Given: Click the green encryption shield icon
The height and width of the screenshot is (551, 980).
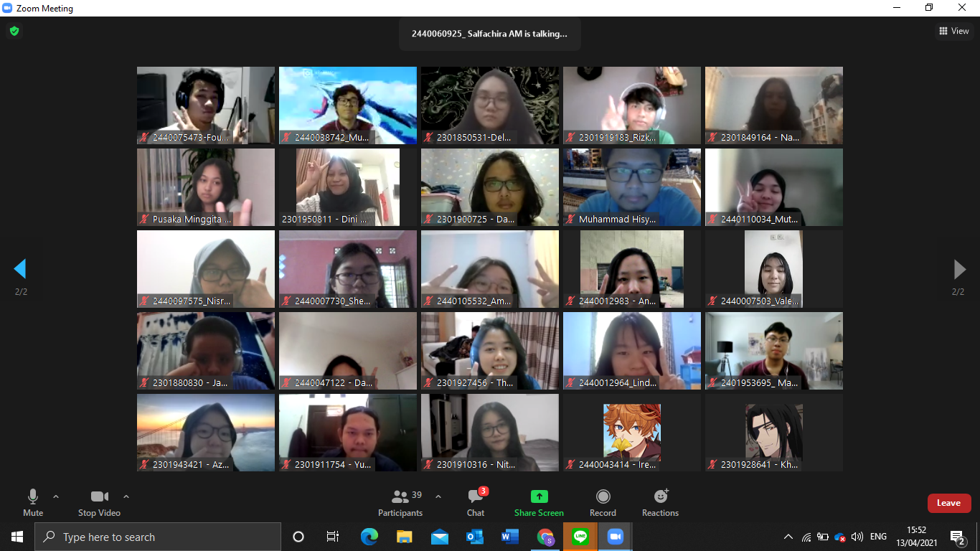Looking at the screenshot, I should click(14, 31).
